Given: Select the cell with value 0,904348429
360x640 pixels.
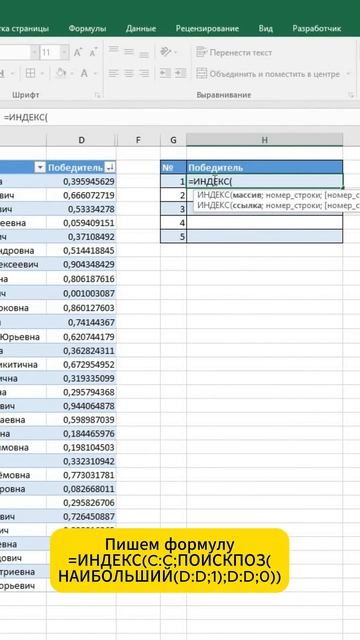Looking at the screenshot, I should (81, 265).
